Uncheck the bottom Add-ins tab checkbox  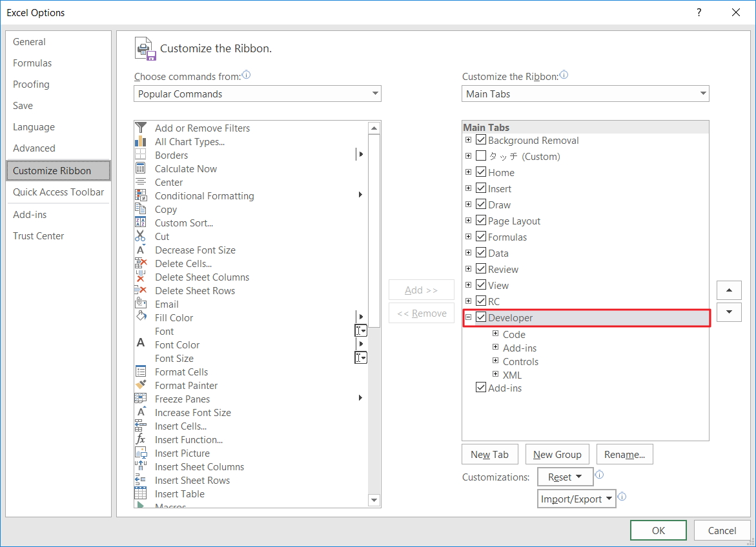tap(481, 387)
